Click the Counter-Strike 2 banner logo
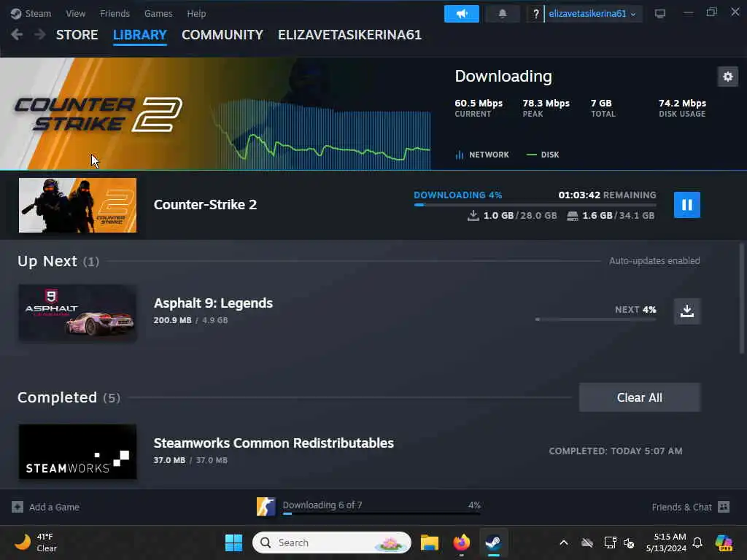Viewport: 747px width, 560px height. point(98,114)
